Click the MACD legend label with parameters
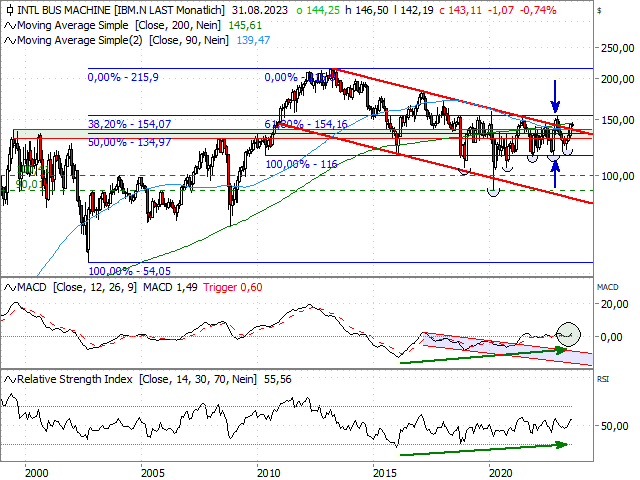This screenshot has height=480, width=640. tap(77, 287)
